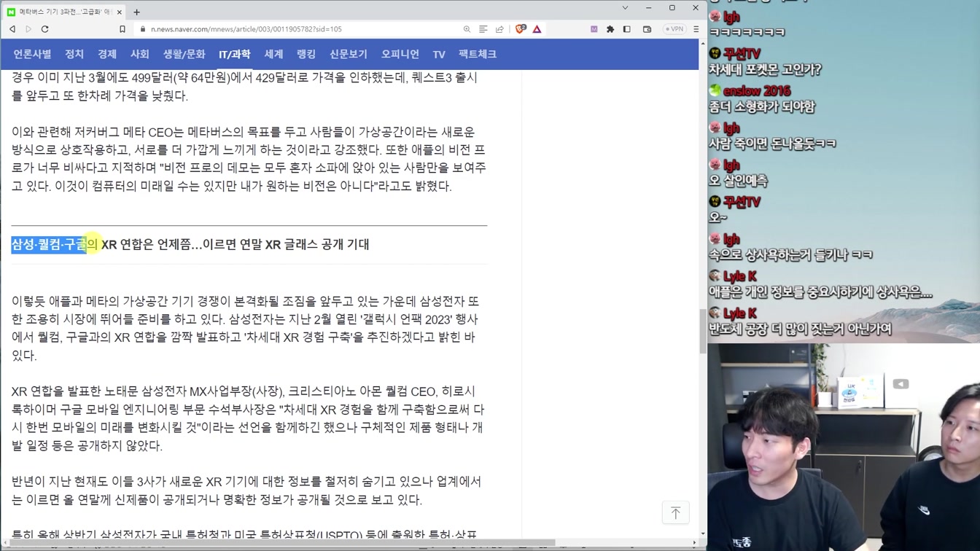
Task: Click chat message 차세대 포켓몬 고인가?
Action: [765, 70]
